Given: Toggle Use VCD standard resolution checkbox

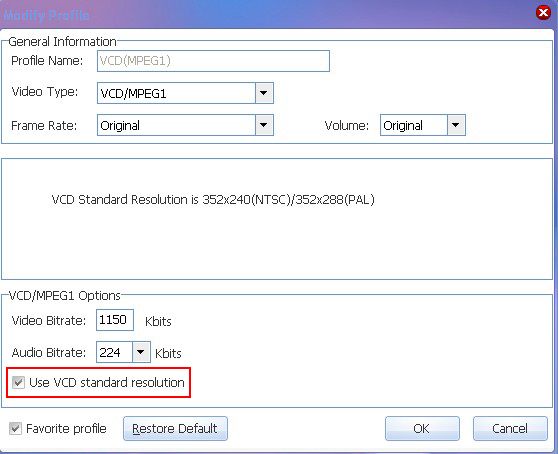Looking at the screenshot, I should click(x=18, y=382).
